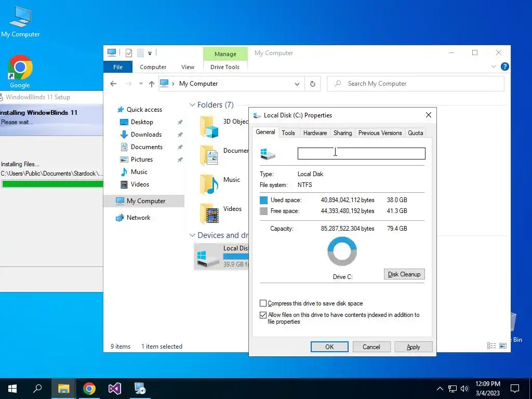Click the blue Used space color swatch
The image size is (532, 399).
pos(263,200)
